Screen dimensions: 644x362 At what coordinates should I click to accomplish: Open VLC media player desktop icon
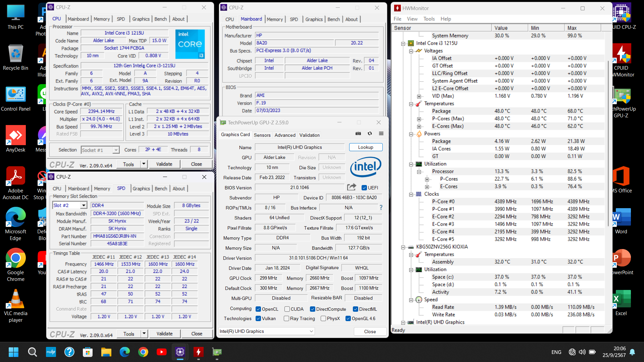pos(15,306)
